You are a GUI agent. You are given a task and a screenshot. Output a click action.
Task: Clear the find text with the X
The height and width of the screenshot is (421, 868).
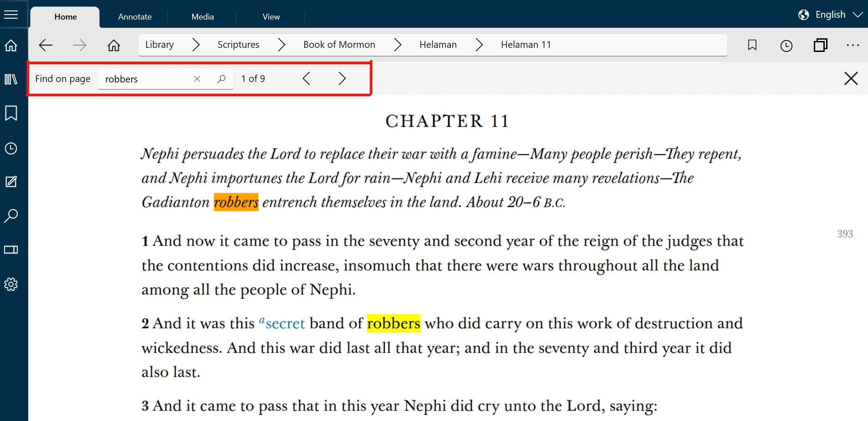coord(197,79)
